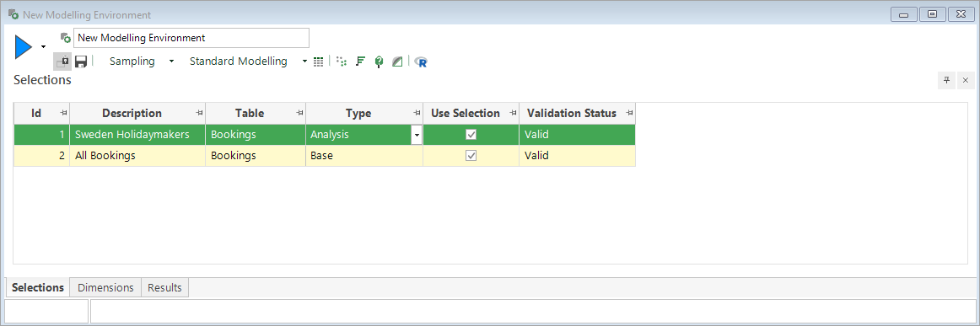This screenshot has width=980, height=326.
Task: Switch to the Dimensions tab
Action: (x=105, y=287)
